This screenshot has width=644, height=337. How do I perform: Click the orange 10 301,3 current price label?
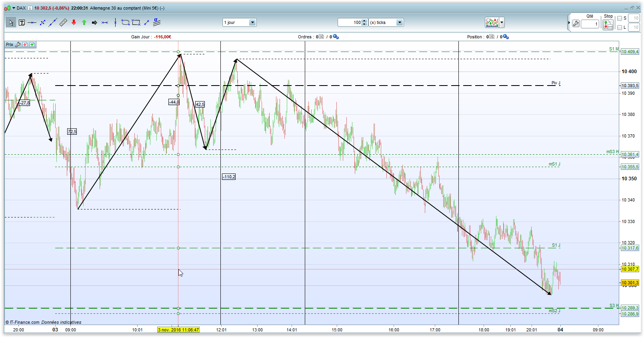pos(630,283)
